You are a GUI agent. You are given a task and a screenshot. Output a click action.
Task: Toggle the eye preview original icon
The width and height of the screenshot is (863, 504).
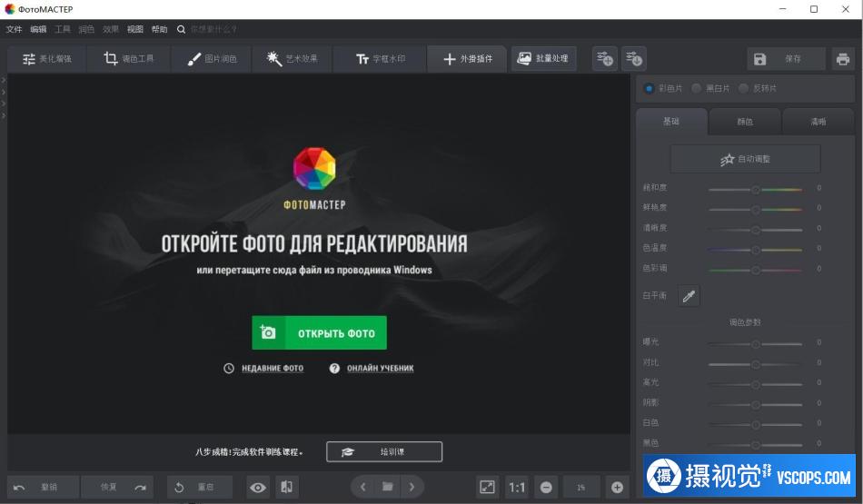coord(258,488)
